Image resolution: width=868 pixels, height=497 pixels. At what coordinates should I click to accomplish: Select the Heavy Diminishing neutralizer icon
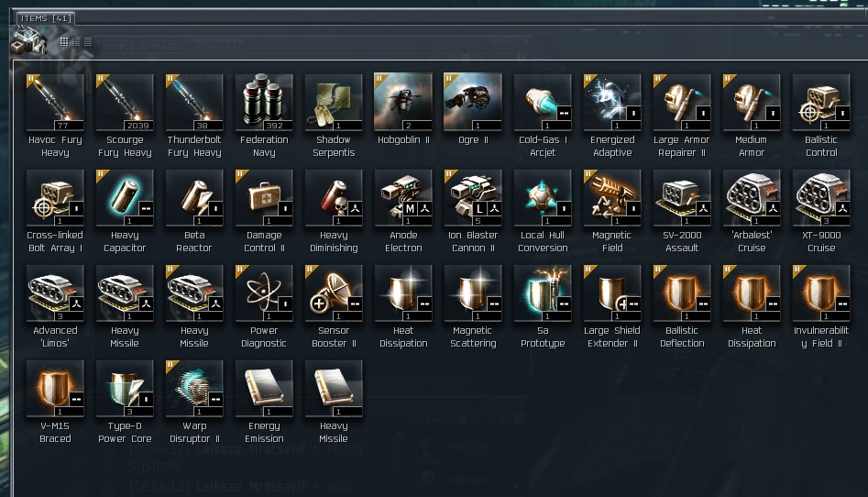(x=334, y=198)
